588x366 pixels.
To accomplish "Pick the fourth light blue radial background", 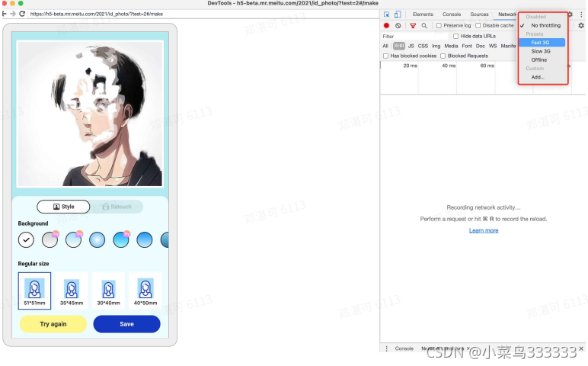I will [97, 240].
